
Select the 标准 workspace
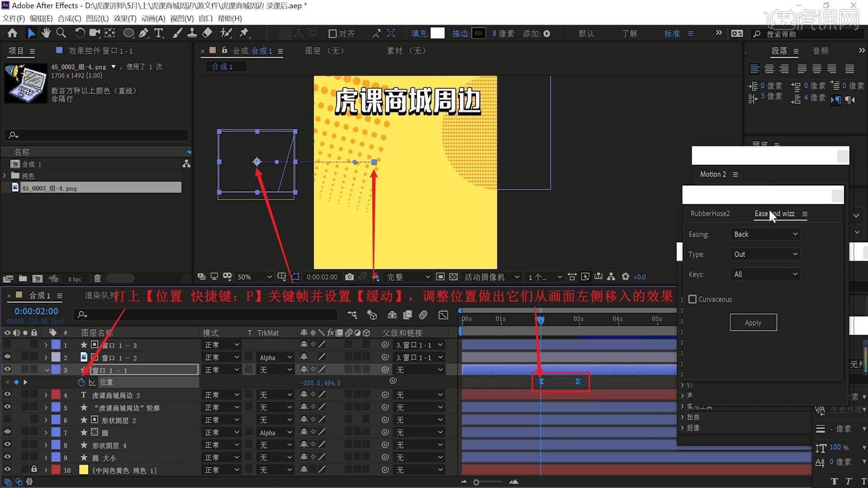pos(672,33)
